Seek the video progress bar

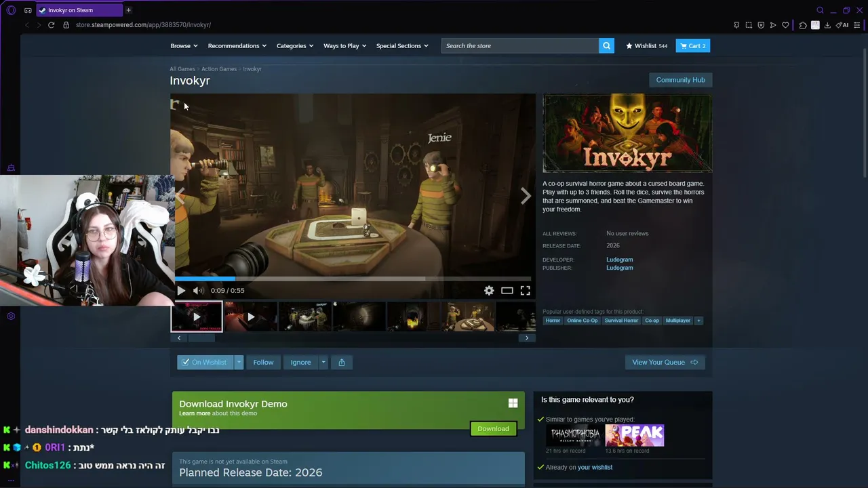tap(353, 279)
